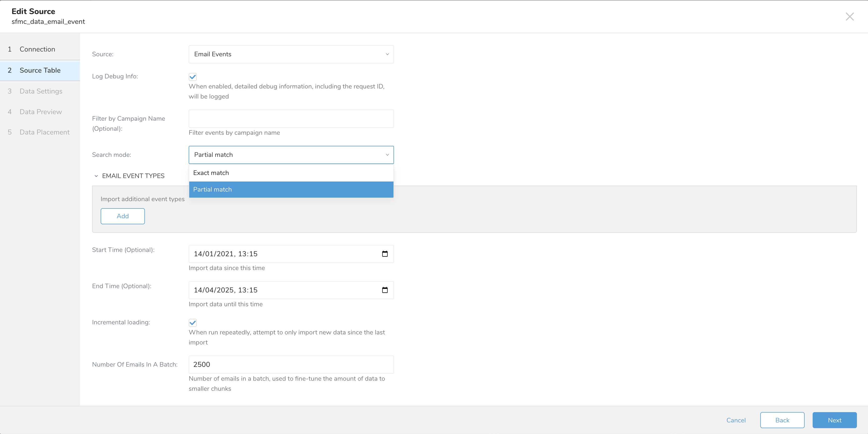This screenshot has height=434, width=868.
Task: Select the Partial match option
Action: (291, 189)
